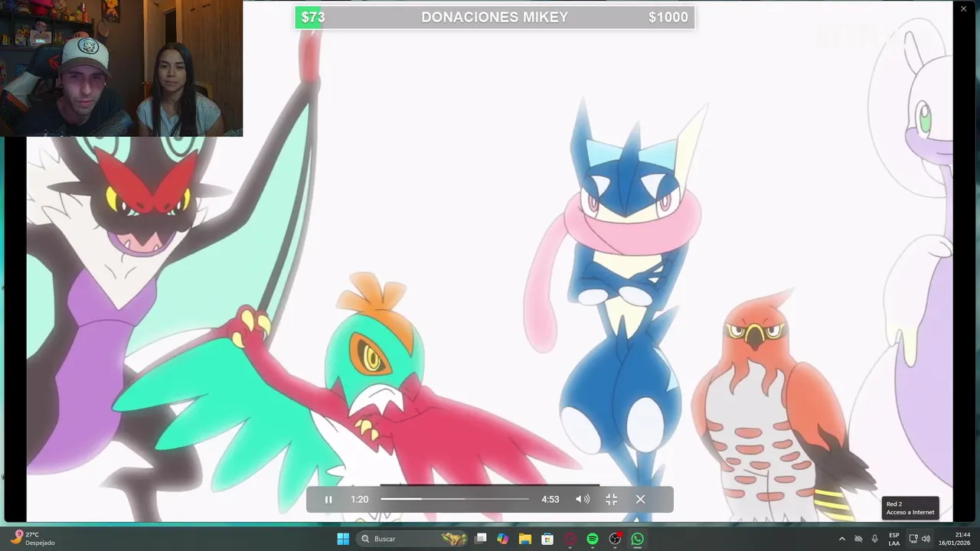
Task: Open the red circular app on taskbar
Action: (570, 539)
